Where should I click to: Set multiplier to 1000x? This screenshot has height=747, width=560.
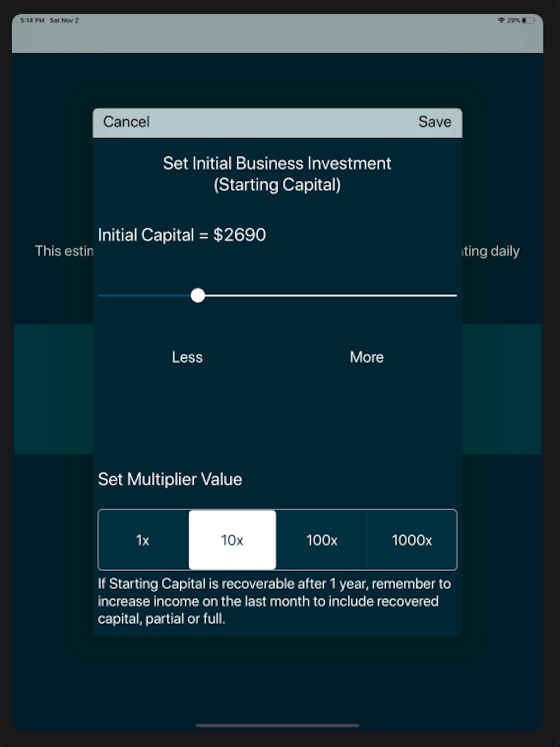pyautogui.click(x=412, y=540)
